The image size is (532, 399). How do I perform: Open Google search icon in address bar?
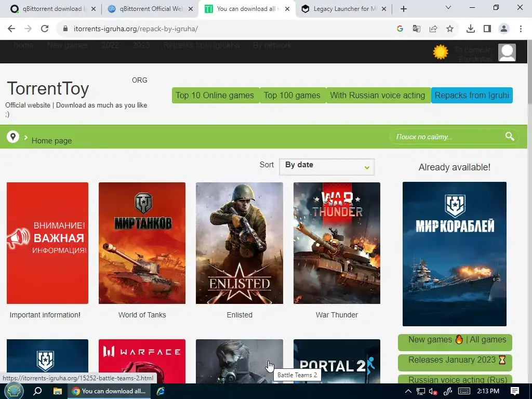pyautogui.click(x=400, y=29)
